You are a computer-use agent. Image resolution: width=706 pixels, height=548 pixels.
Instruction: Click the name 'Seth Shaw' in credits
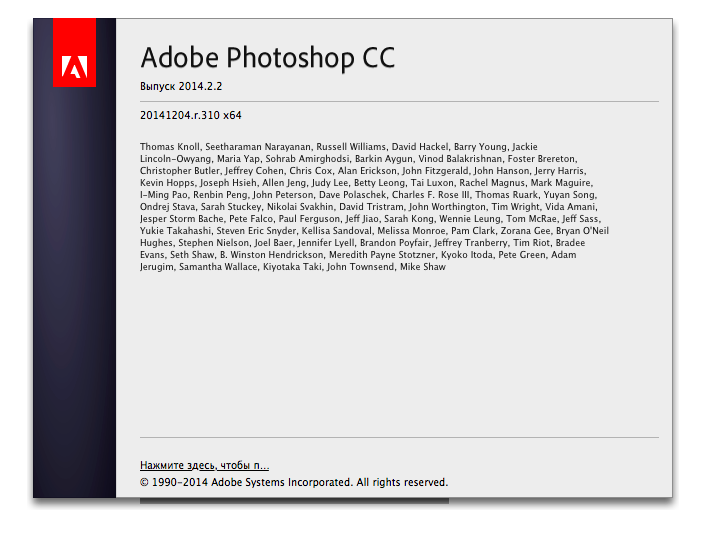(192, 255)
